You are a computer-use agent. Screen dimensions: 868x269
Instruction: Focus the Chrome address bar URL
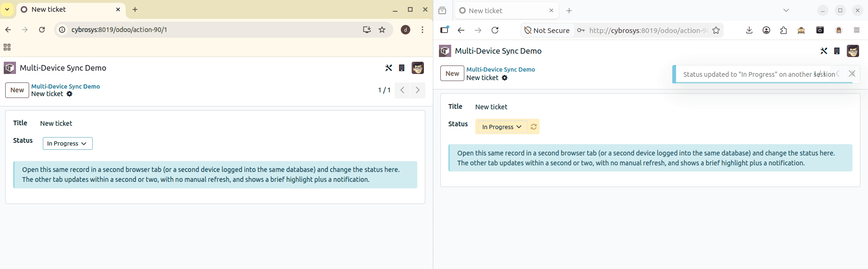[119, 30]
